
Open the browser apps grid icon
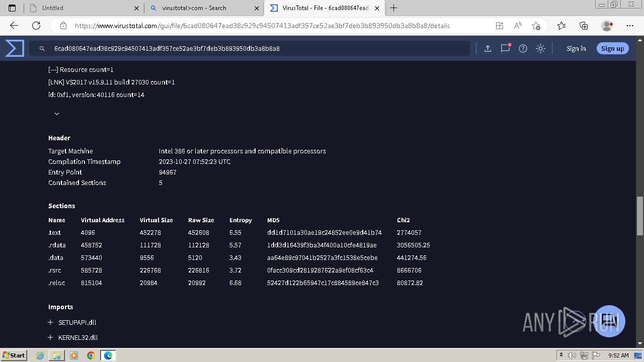499,26
